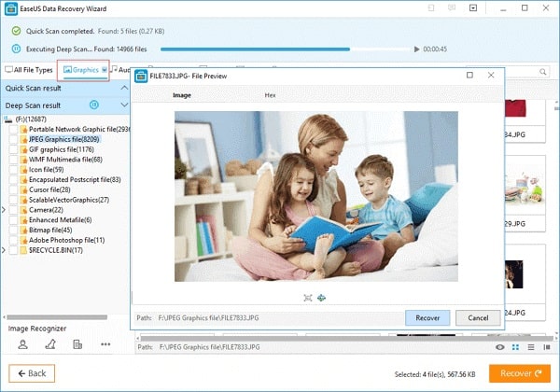This screenshot has width=560, height=392.
Task: Toggle the eye preview icon in status bar
Action: pos(501,346)
